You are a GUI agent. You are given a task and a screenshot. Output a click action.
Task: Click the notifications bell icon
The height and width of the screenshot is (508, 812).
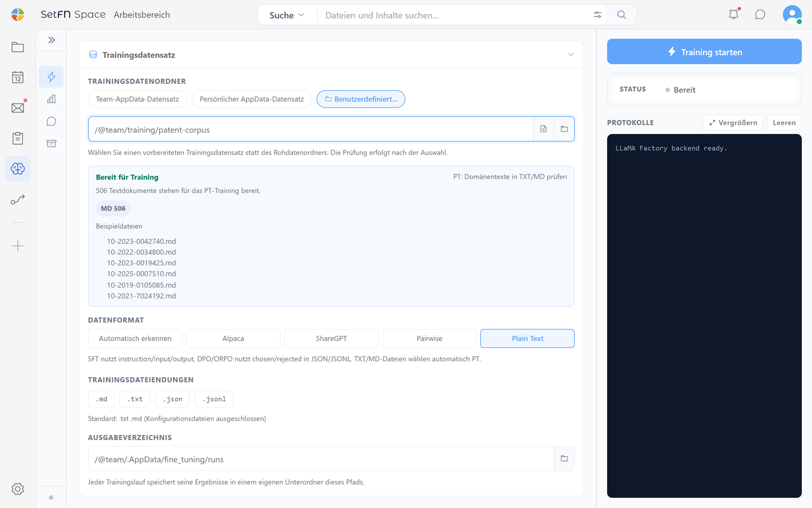click(733, 15)
